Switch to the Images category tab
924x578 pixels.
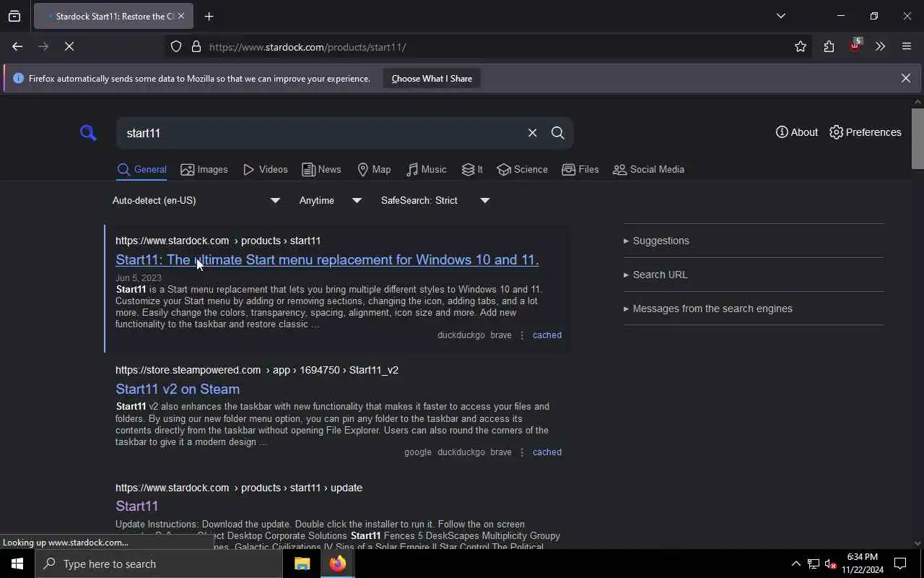(x=204, y=170)
